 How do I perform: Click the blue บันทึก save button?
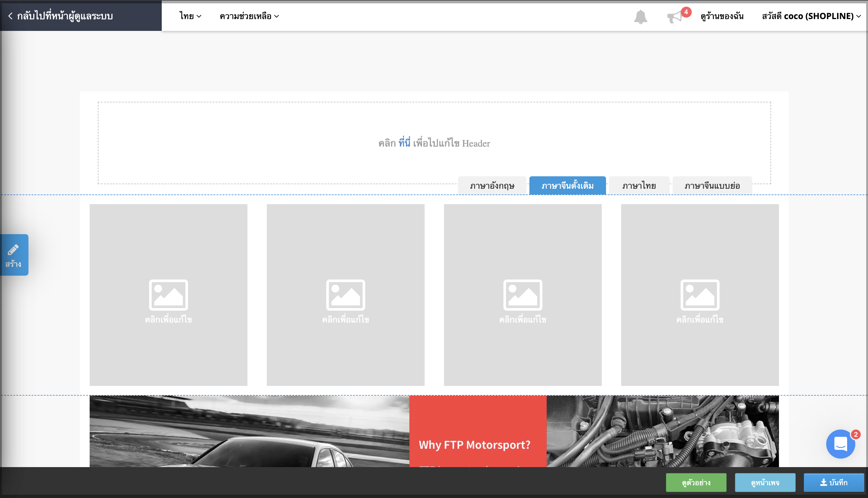click(x=834, y=482)
